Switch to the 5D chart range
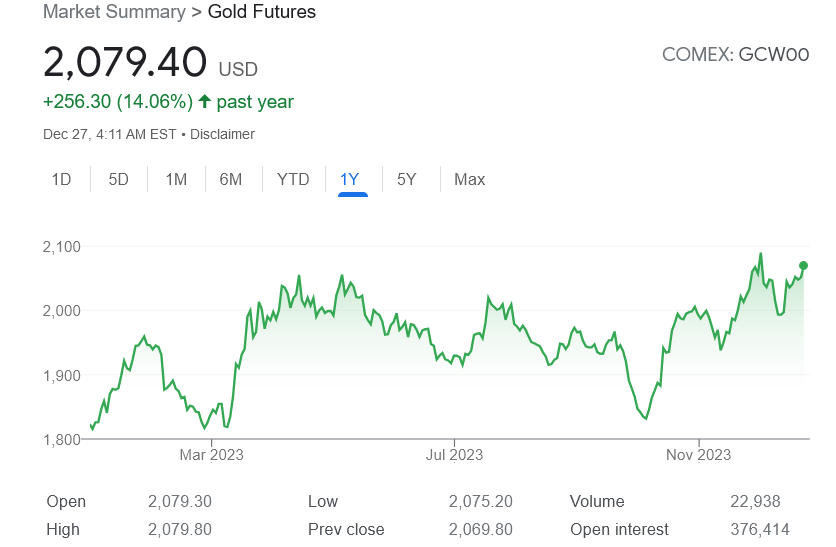Image resolution: width=836 pixels, height=547 pixels. tap(118, 180)
